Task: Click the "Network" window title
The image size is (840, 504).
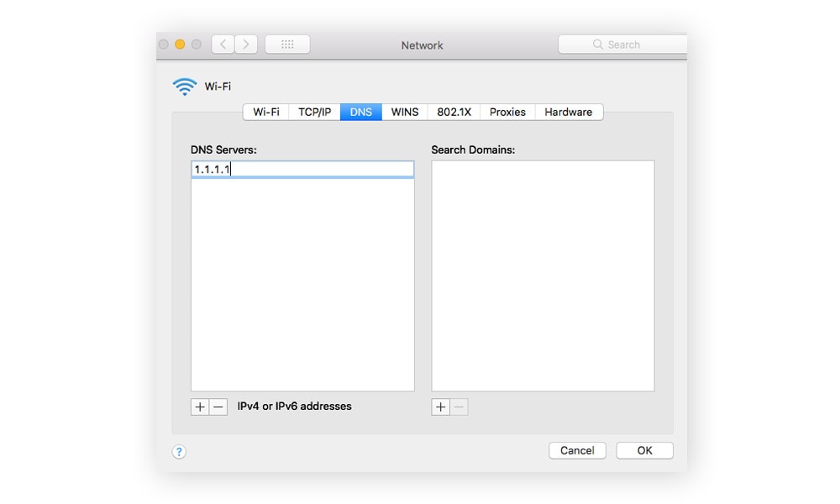Action: [423, 45]
